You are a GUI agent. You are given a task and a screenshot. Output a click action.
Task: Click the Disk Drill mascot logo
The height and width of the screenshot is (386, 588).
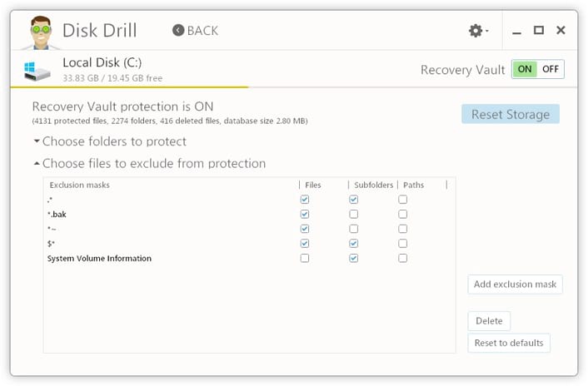(x=41, y=32)
